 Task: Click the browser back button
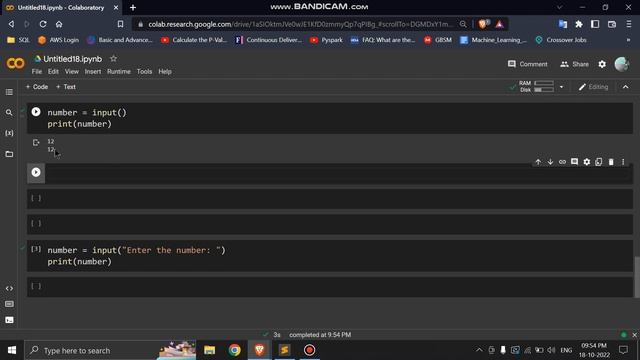click(11, 24)
